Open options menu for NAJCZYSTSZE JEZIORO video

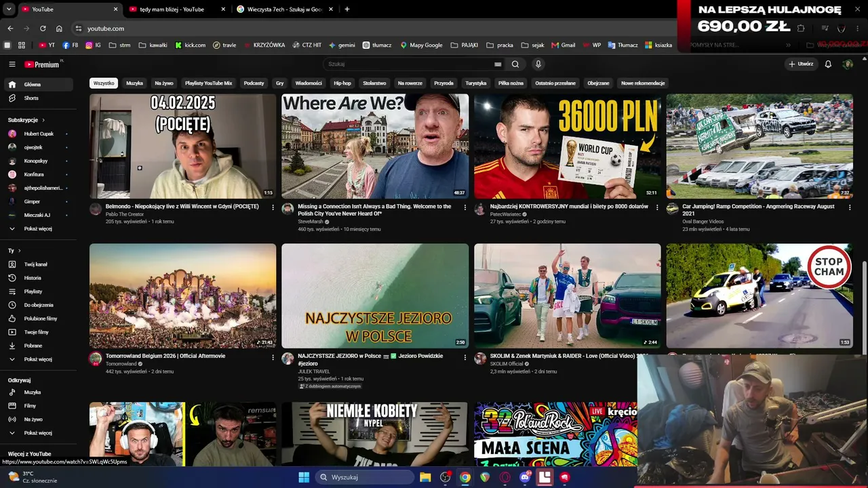(x=465, y=357)
